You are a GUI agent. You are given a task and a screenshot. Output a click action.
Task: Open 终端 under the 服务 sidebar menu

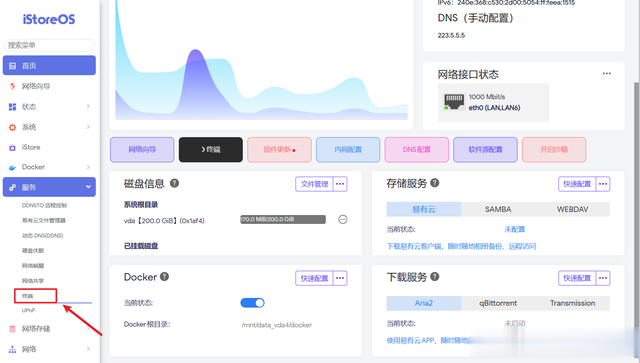click(x=35, y=296)
